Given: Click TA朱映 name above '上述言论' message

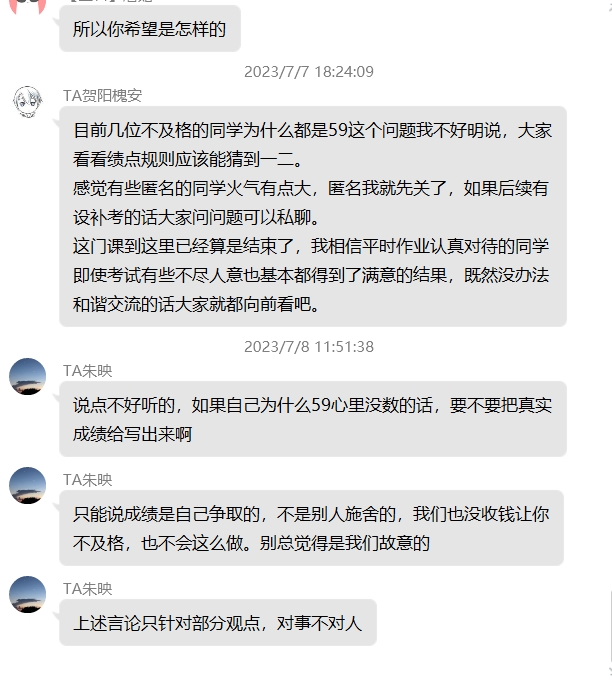Looking at the screenshot, I should pyautogui.click(x=88, y=588).
